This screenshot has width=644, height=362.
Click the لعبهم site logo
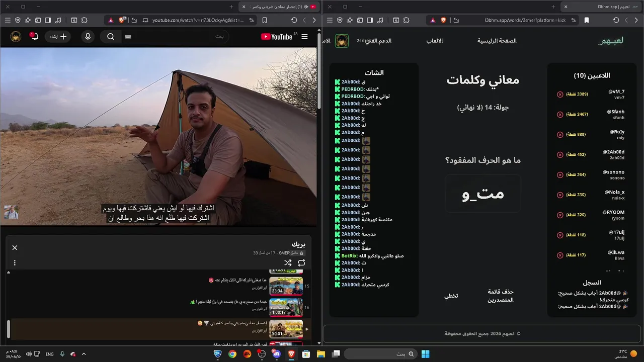611,41
